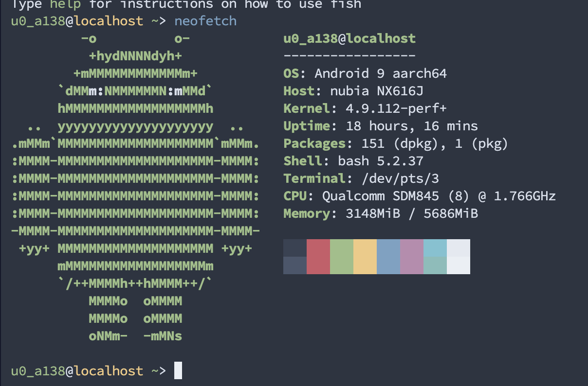Click the red color swatch
The width and height of the screenshot is (588, 386).
click(x=318, y=256)
